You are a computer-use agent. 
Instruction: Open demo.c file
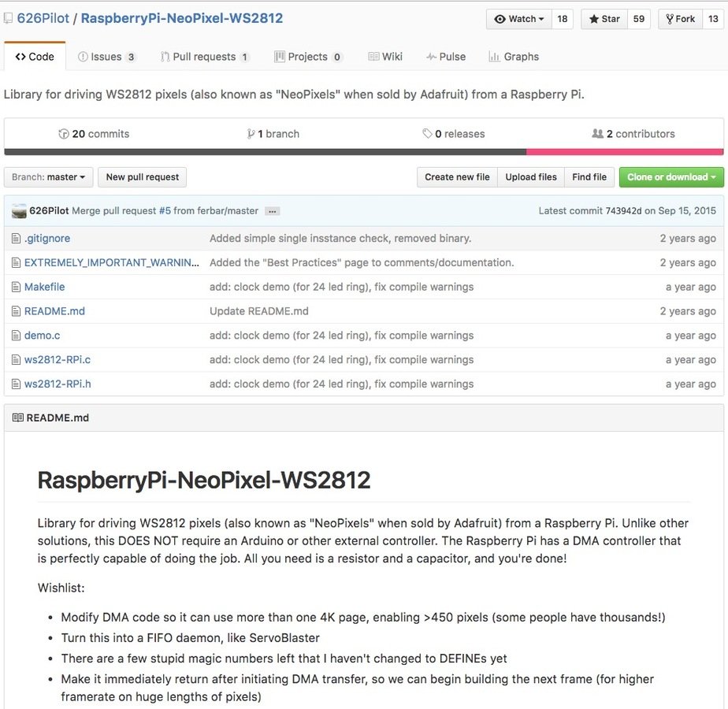point(43,336)
